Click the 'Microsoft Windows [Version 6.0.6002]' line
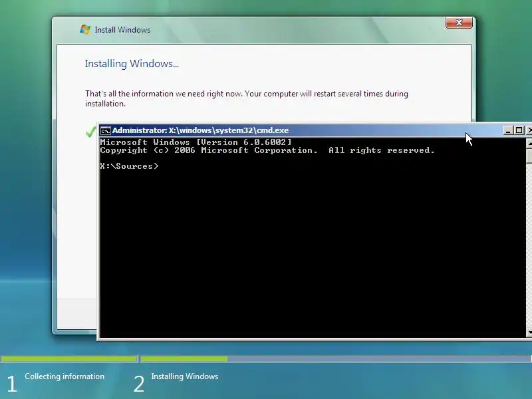 [x=196, y=142]
